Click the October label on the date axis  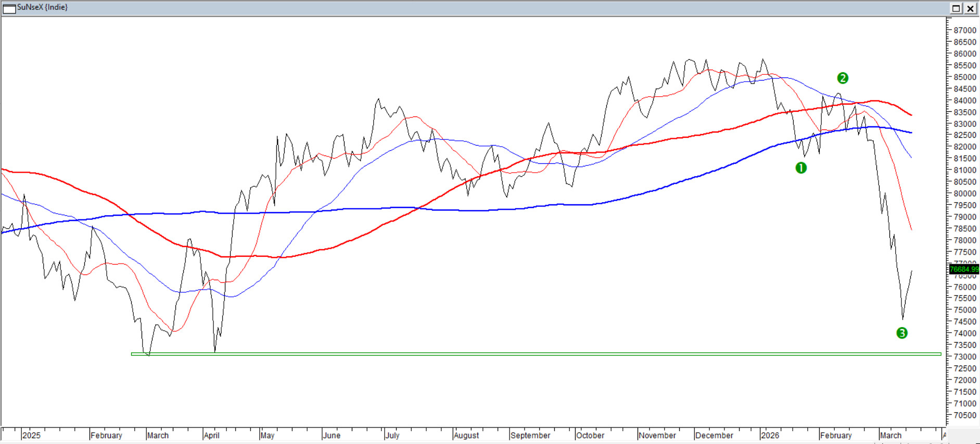point(590,435)
